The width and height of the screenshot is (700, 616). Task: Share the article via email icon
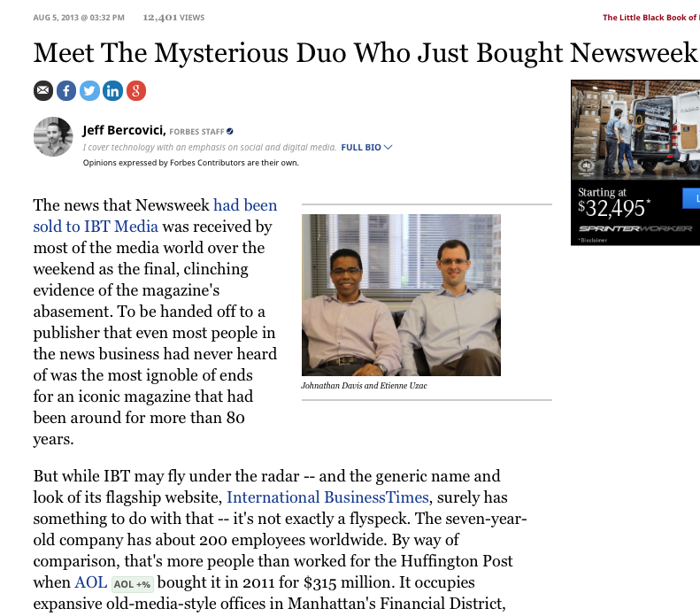[43, 91]
